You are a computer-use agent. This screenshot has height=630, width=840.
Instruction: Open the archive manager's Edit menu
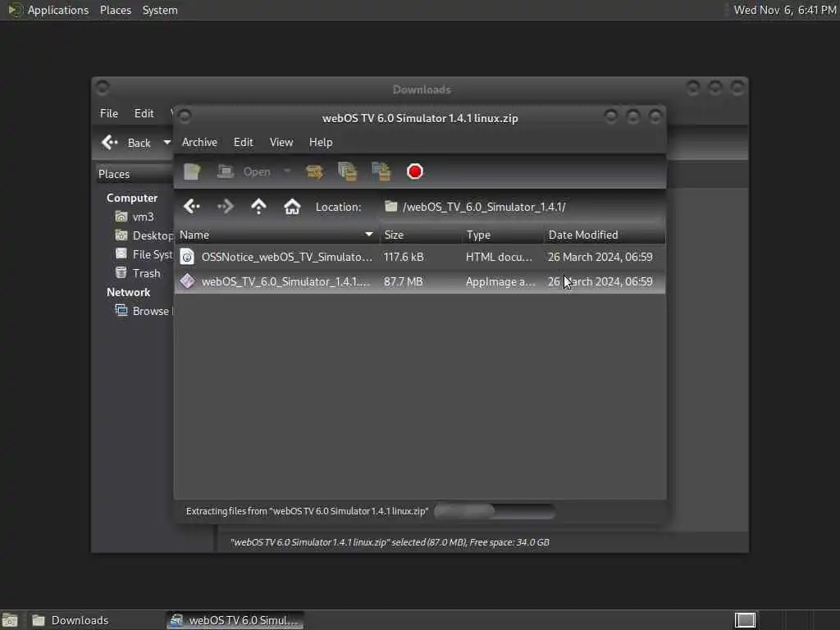[x=243, y=143]
